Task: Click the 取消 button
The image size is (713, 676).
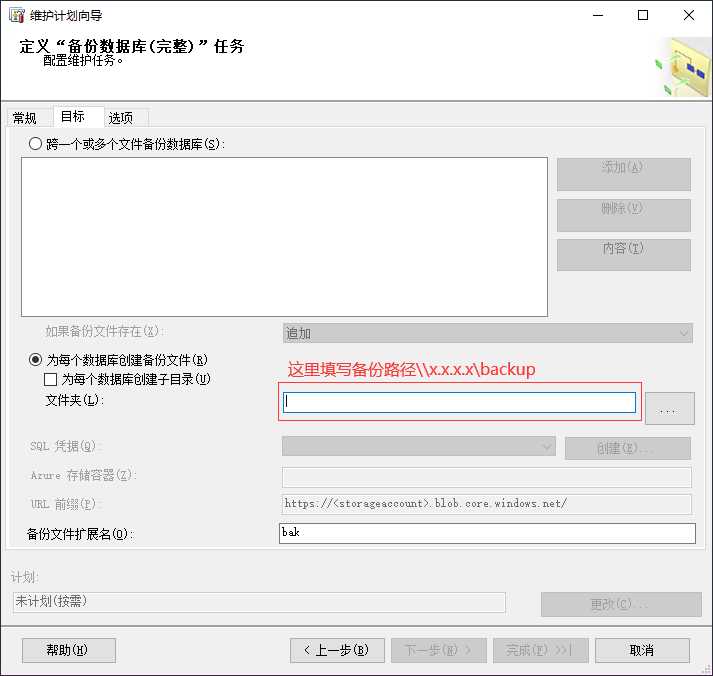Action: pos(642,651)
